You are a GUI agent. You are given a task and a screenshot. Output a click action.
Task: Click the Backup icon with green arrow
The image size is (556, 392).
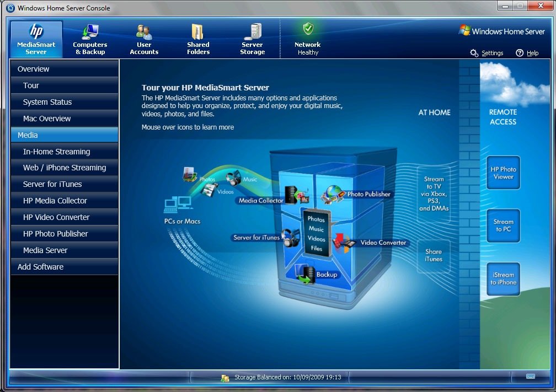pos(305,275)
